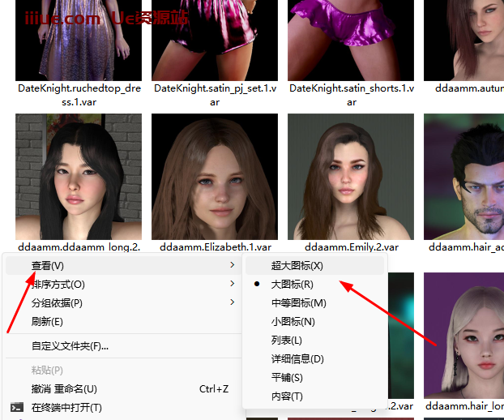
Task: Click the DateKnight.satin_shorts.1.var file icon
Action: pos(351,39)
